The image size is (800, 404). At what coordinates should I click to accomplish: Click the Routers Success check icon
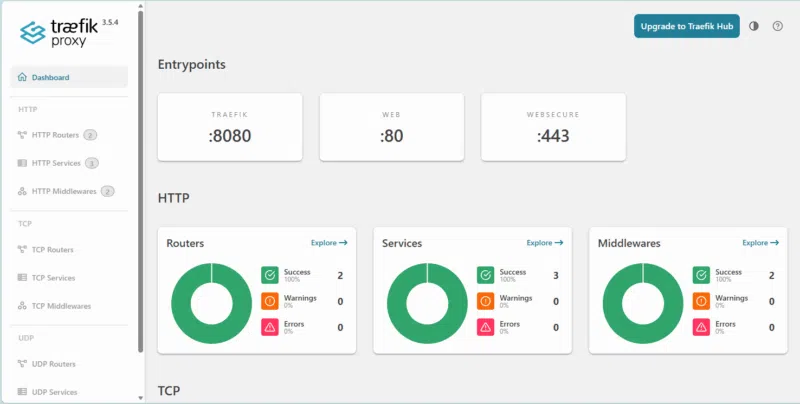[270, 275]
